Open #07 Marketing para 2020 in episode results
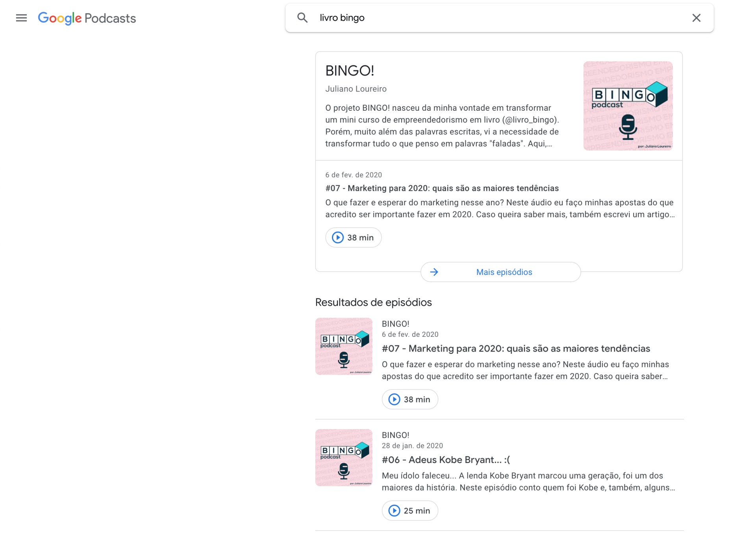Image resolution: width=756 pixels, height=535 pixels. click(516, 349)
